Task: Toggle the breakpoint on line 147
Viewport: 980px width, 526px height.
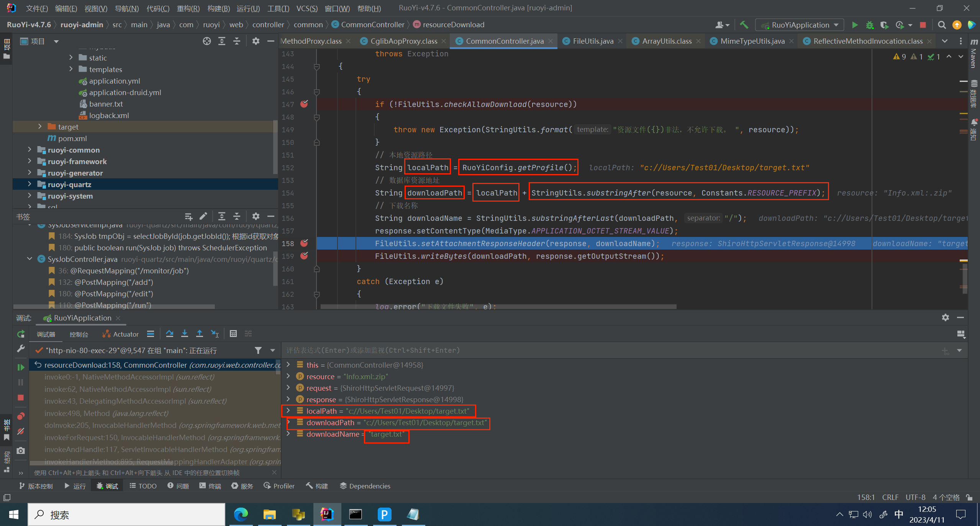Action: 304,104
